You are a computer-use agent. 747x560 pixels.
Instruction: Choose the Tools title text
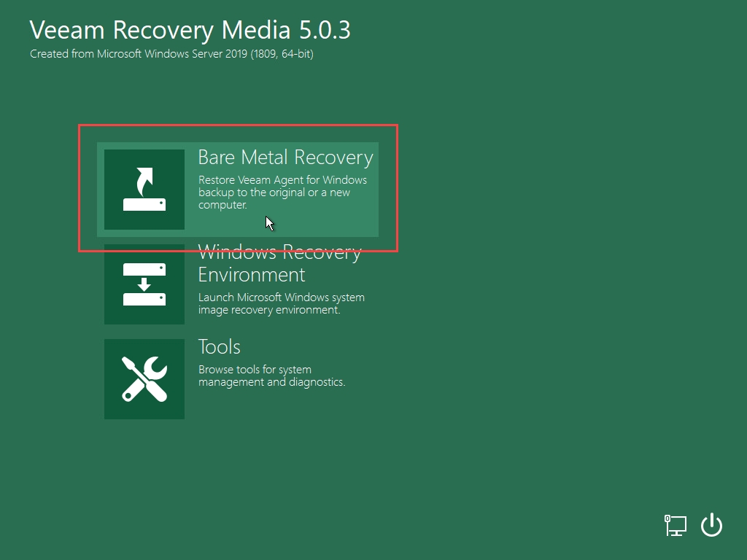[x=219, y=347]
